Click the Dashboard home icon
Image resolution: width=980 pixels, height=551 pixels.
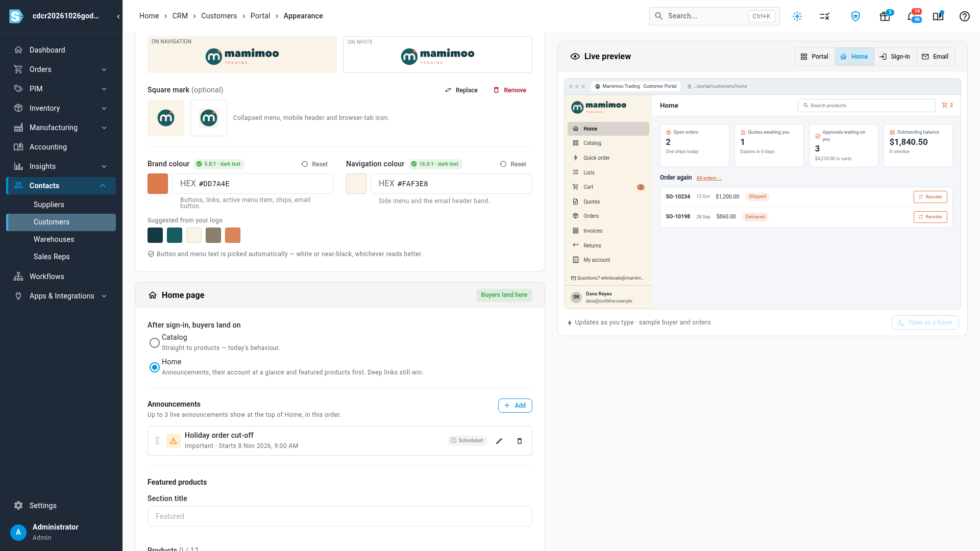(x=18, y=50)
